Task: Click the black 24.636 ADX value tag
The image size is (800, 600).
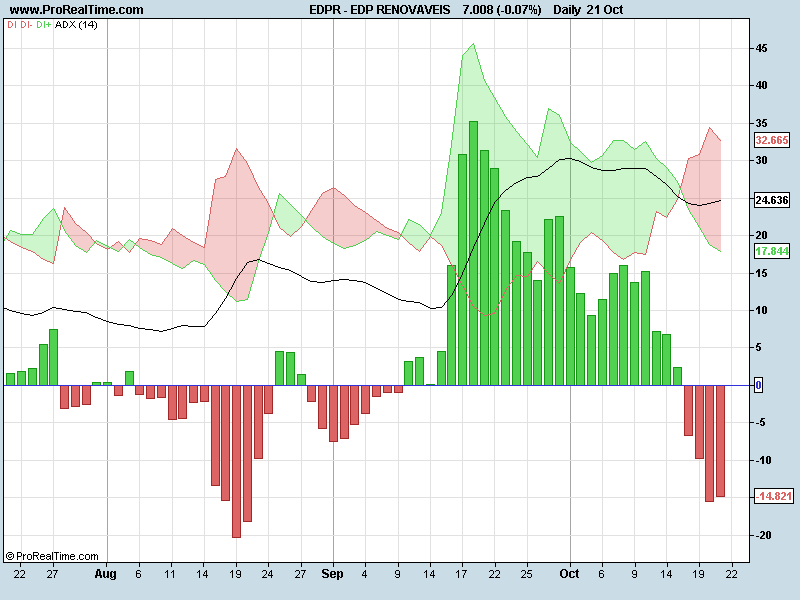Action: point(772,200)
